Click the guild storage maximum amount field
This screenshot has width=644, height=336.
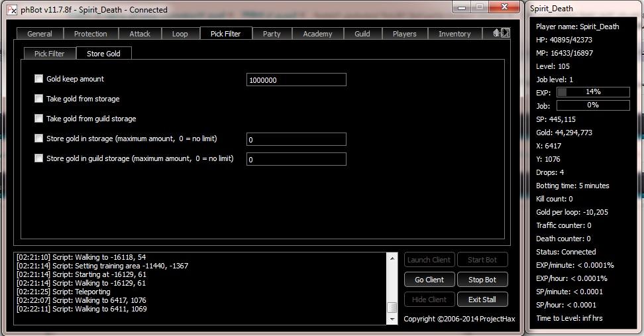coord(296,159)
